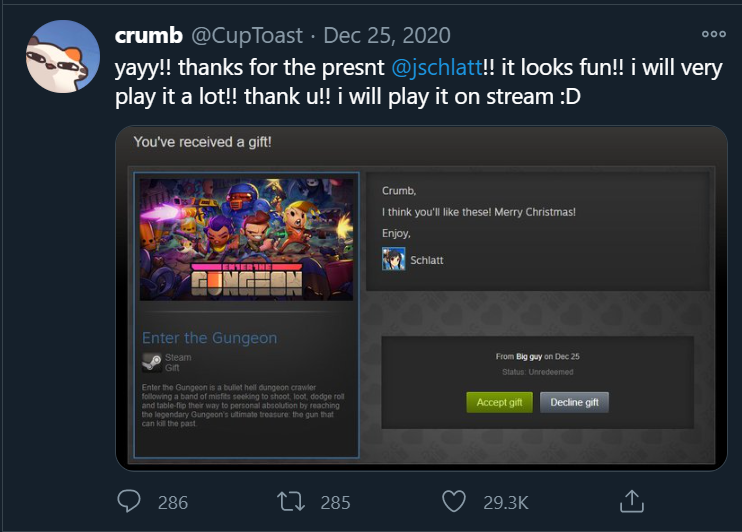Viewport: 742px width, 532px height.
Task: Click the Schlatt sender name
Action: pyautogui.click(x=427, y=260)
